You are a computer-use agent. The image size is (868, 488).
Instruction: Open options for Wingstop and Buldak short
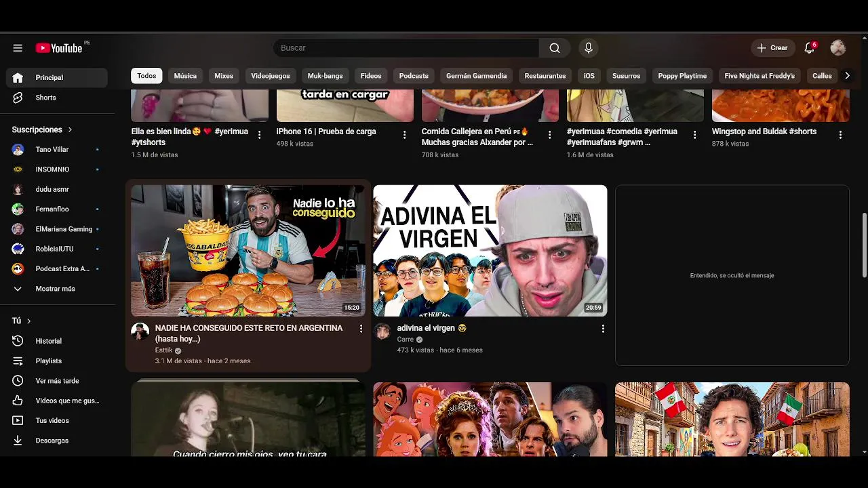pyautogui.click(x=840, y=135)
